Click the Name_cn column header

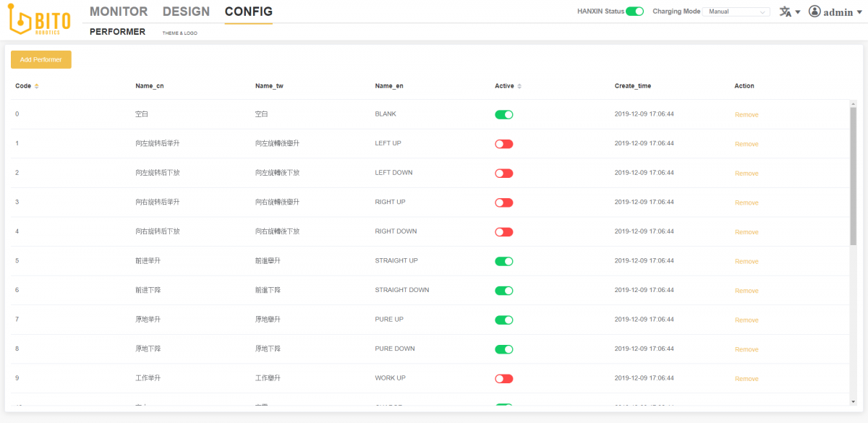tap(149, 86)
